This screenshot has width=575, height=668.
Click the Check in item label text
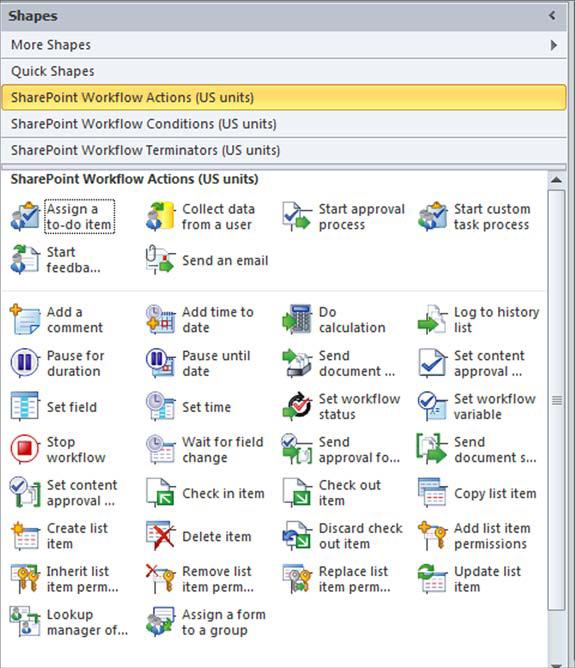(x=224, y=493)
